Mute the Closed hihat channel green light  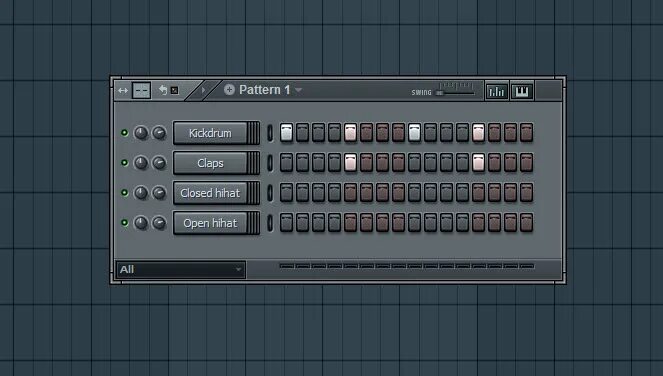[x=124, y=193]
